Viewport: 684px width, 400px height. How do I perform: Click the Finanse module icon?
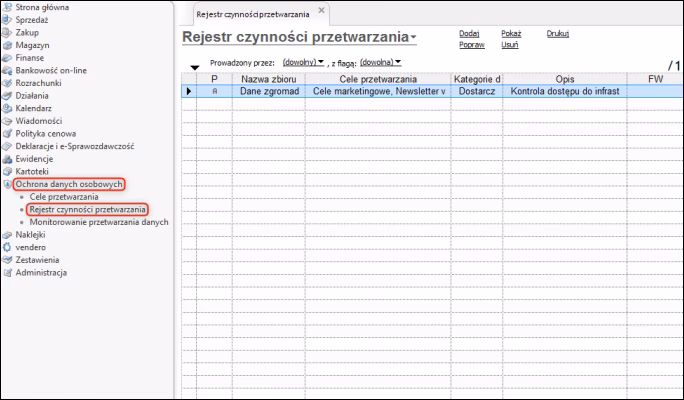[x=7, y=58]
